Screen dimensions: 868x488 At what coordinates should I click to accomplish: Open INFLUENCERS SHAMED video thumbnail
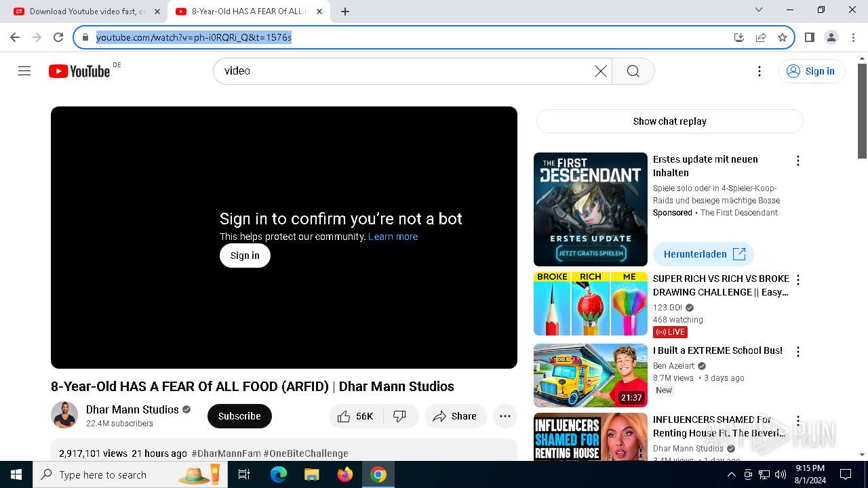tap(591, 436)
